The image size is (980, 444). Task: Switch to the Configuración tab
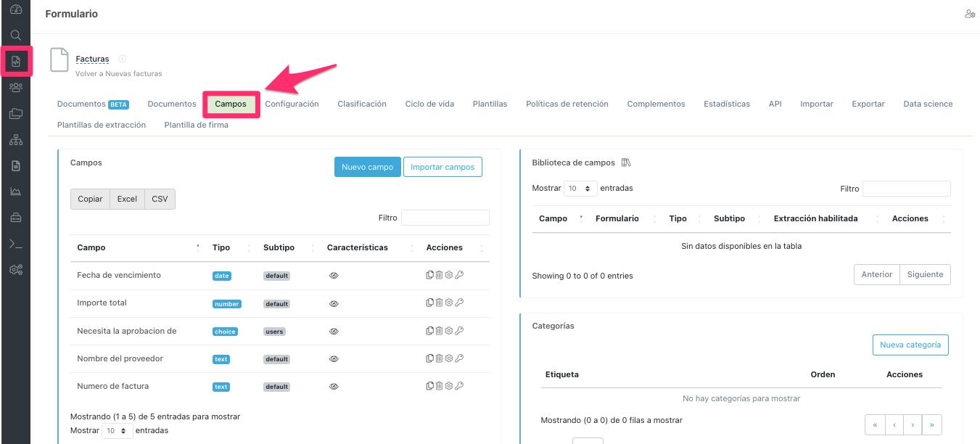pyautogui.click(x=292, y=104)
